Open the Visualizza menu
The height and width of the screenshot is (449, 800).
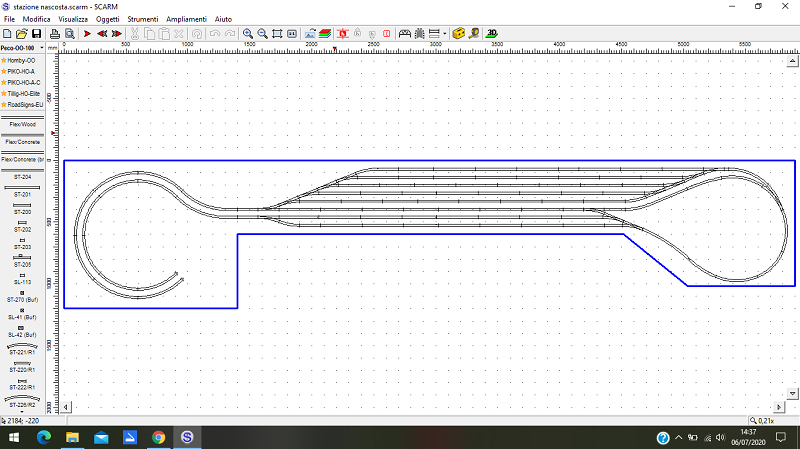[x=72, y=19]
